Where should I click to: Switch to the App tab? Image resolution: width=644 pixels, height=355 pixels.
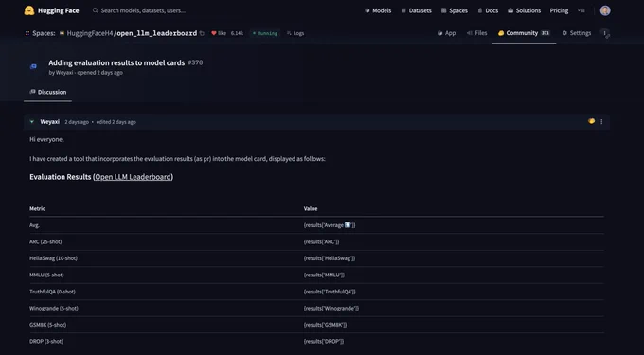click(446, 33)
